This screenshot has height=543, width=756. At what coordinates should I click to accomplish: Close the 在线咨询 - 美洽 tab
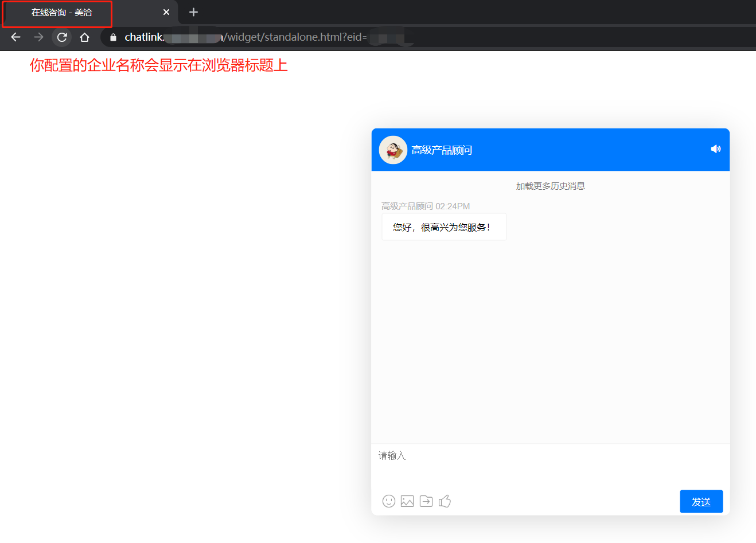(166, 12)
